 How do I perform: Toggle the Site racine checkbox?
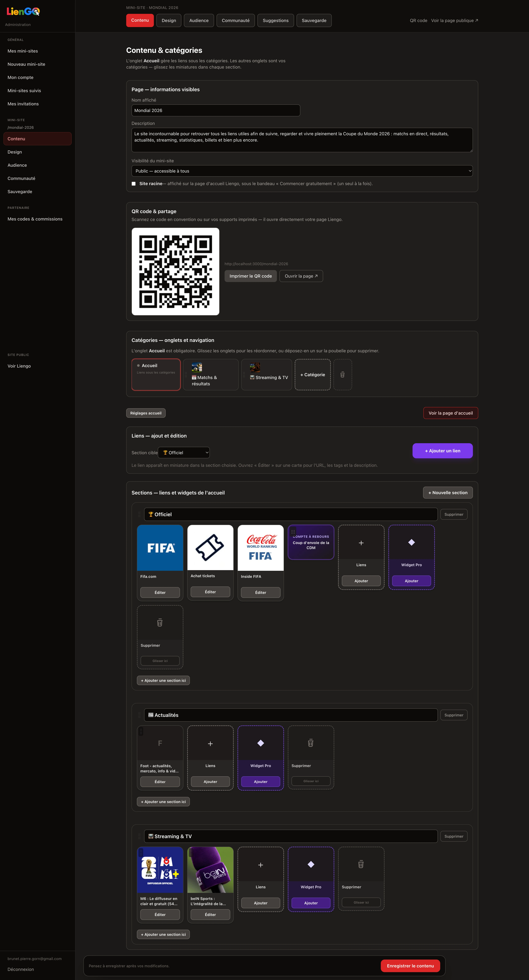(134, 184)
